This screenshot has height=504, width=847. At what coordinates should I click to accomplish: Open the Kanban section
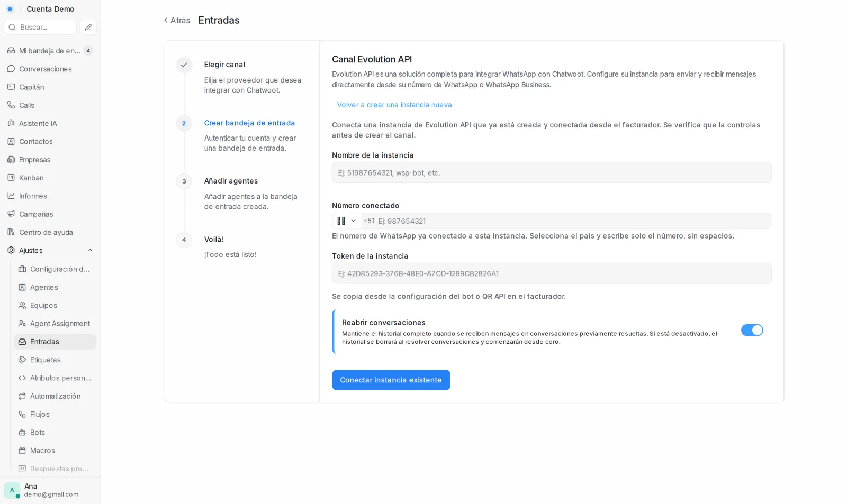coord(50,178)
